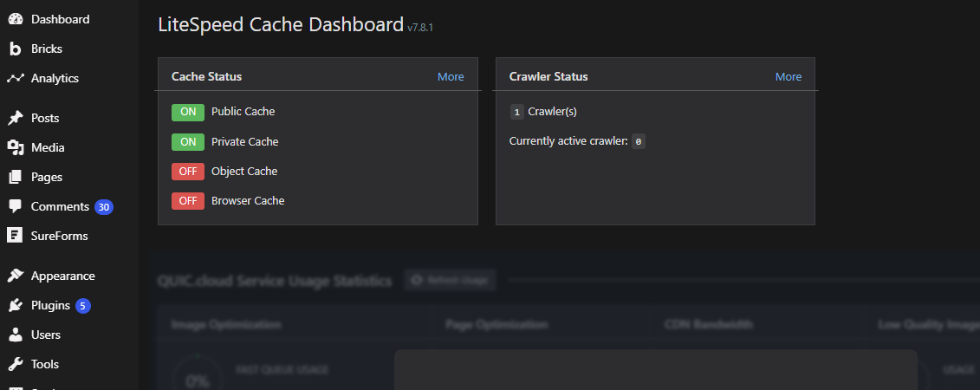Click the Bricks 'b' logo icon
This screenshot has width=980, height=390.
click(16, 49)
